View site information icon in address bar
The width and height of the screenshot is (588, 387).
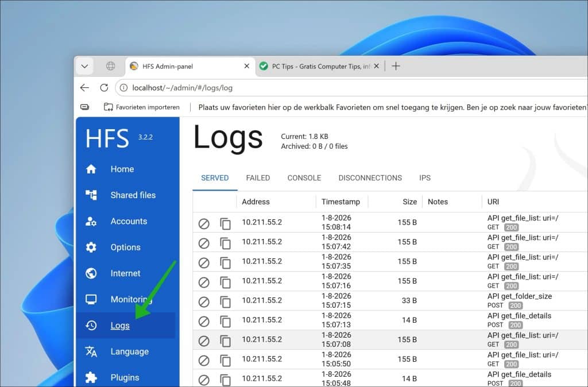pos(123,88)
